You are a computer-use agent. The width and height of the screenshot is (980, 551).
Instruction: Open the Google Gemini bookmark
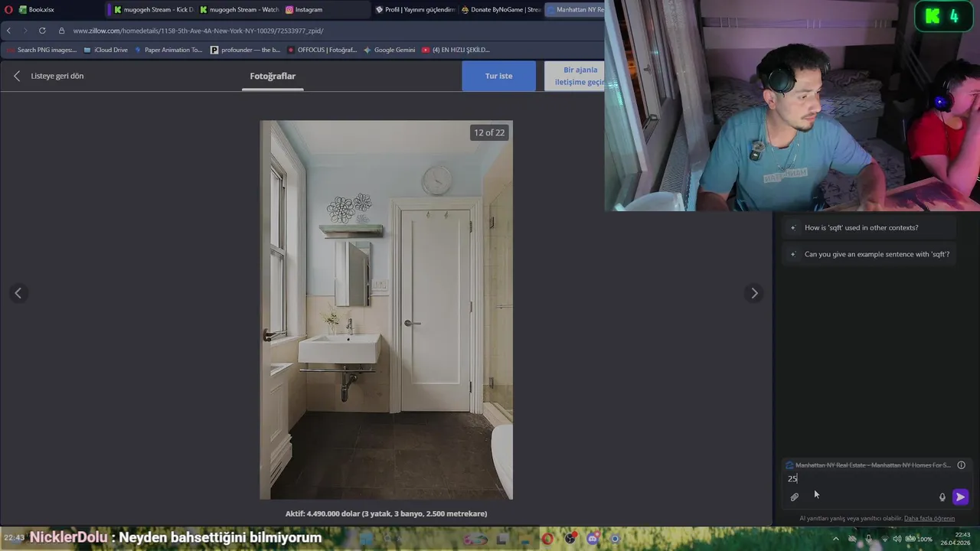click(390, 50)
